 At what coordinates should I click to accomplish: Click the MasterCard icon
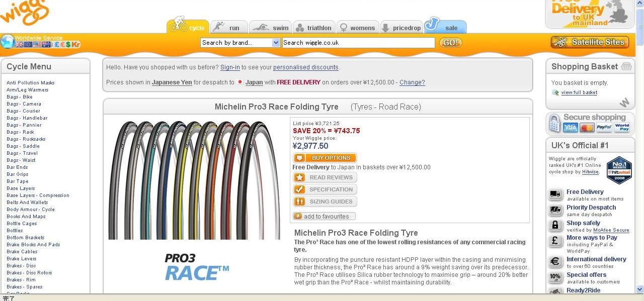click(x=587, y=128)
